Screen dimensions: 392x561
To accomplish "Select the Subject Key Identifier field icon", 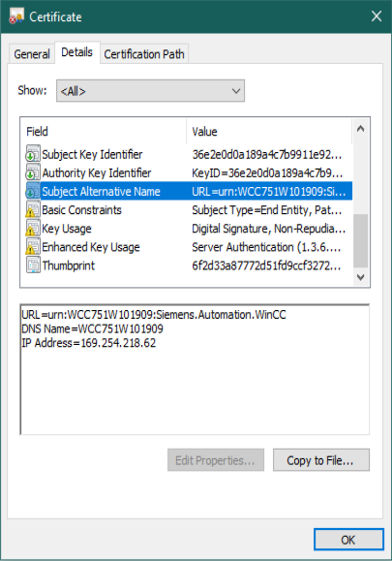I will (33, 154).
